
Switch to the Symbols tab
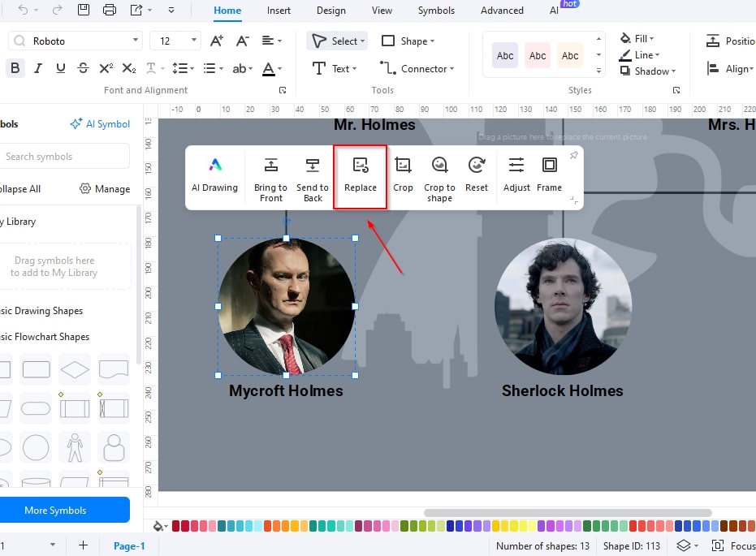(x=436, y=10)
